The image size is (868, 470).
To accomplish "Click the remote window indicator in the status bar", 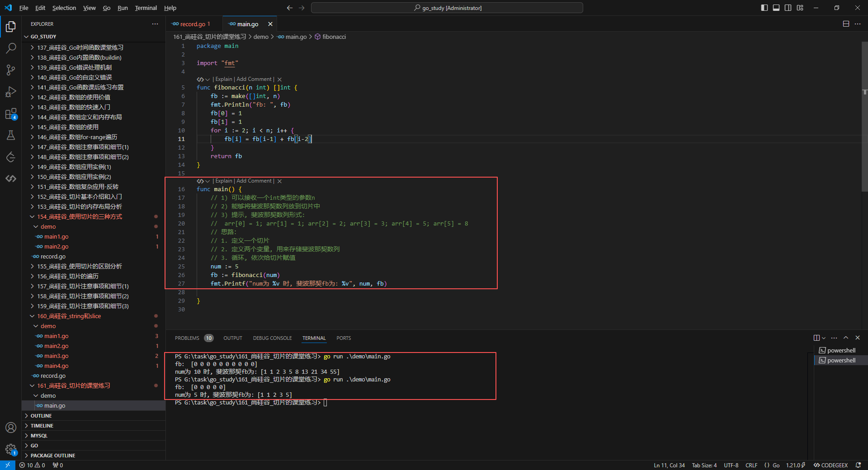I will [x=8, y=465].
